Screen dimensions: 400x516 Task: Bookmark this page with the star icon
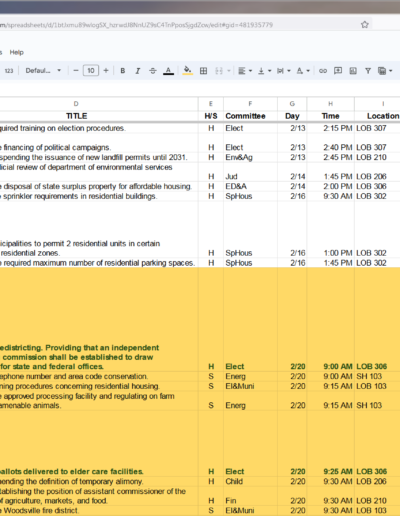pyautogui.click(x=365, y=25)
